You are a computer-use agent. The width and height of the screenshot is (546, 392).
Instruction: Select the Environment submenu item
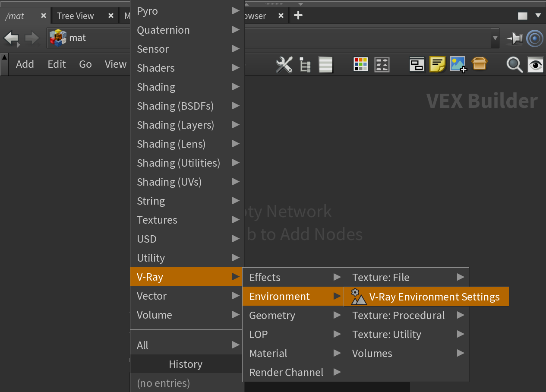click(293, 296)
